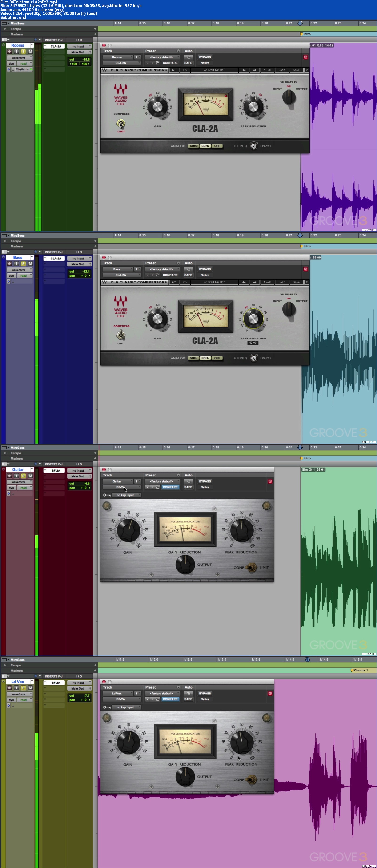Set Analog to 60Hz on Rooms CLA-2A
Viewport: 377px width, 868px height.
(x=205, y=146)
